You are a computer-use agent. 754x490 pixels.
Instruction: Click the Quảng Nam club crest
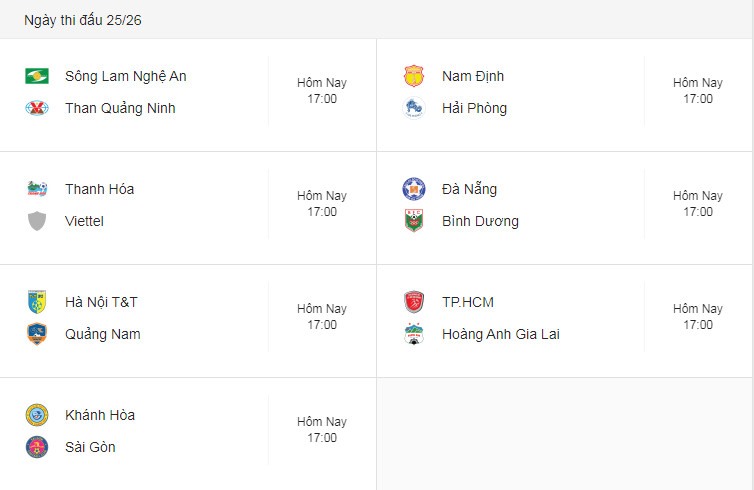click(37, 334)
